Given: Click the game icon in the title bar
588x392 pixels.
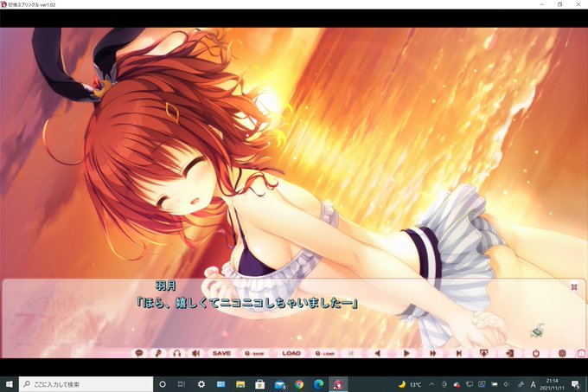Looking at the screenshot, I should (3, 4).
